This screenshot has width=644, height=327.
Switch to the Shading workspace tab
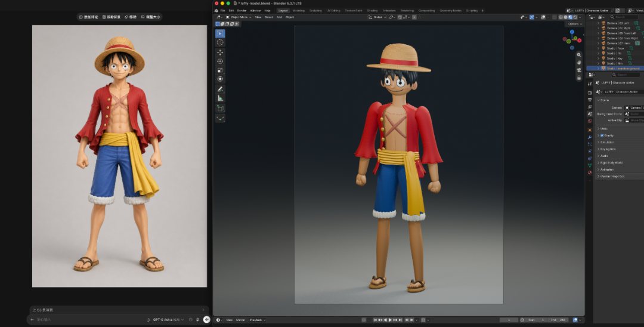372,10
